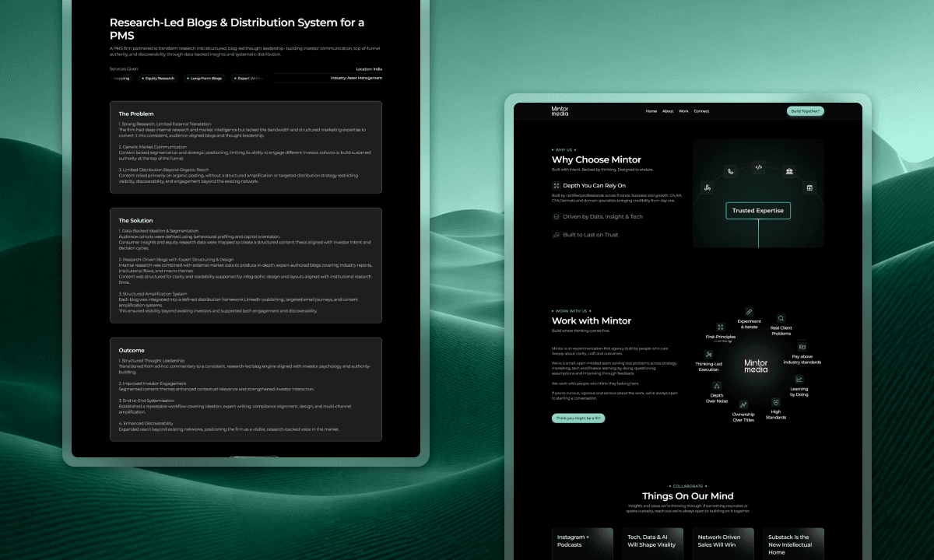Image resolution: width=934 pixels, height=560 pixels.
Task: Click '3. Structured Amplification System' line
Action: (153, 294)
